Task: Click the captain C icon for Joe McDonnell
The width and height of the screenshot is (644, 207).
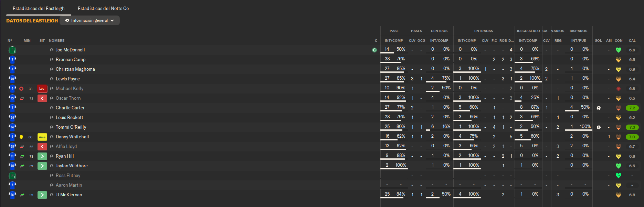Action: click(374, 50)
